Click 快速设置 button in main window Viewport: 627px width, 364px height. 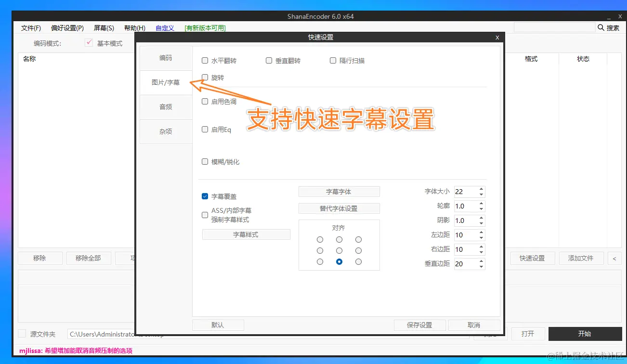pos(532,258)
